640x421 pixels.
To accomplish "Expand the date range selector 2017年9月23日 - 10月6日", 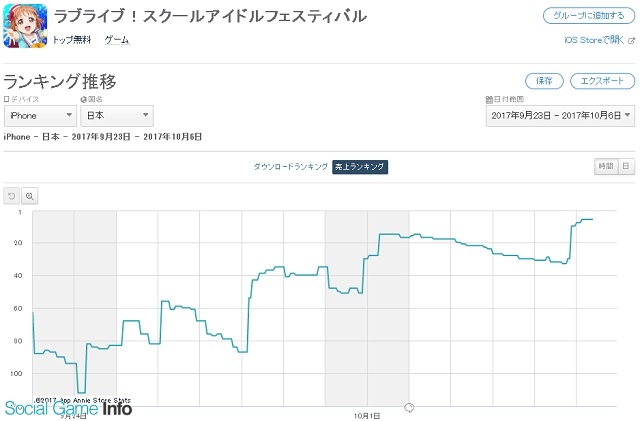I will click(560, 116).
